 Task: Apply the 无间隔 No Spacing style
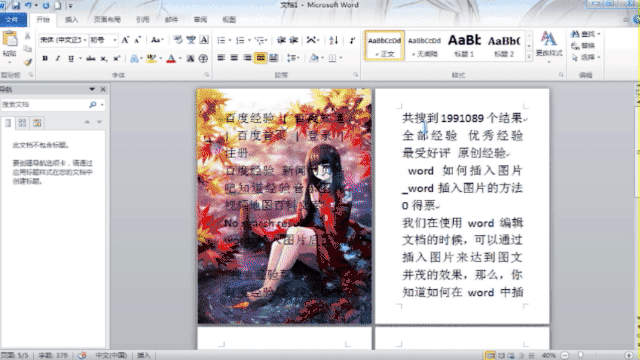pyautogui.click(x=424, y=46)
